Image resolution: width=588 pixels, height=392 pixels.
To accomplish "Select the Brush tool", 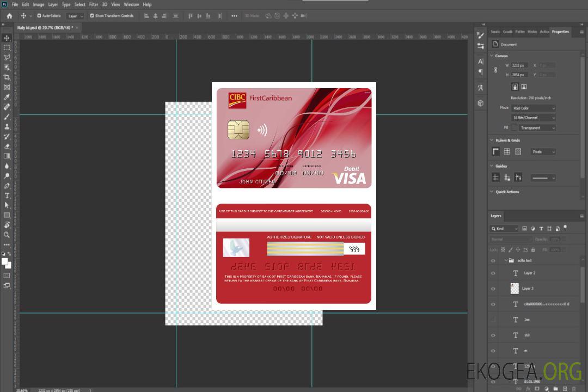I will [x=7, y=117].
